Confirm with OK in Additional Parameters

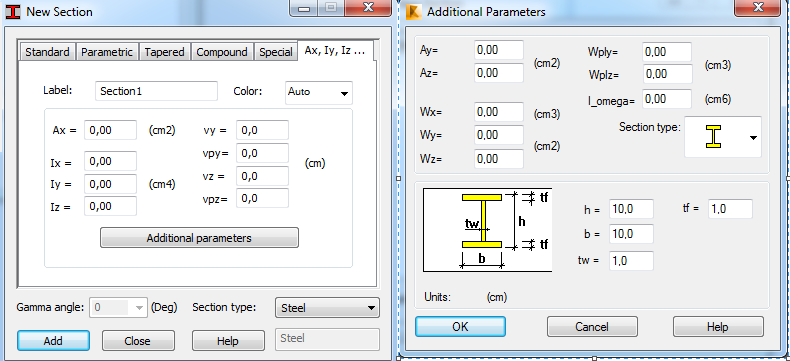pos(460,327)
